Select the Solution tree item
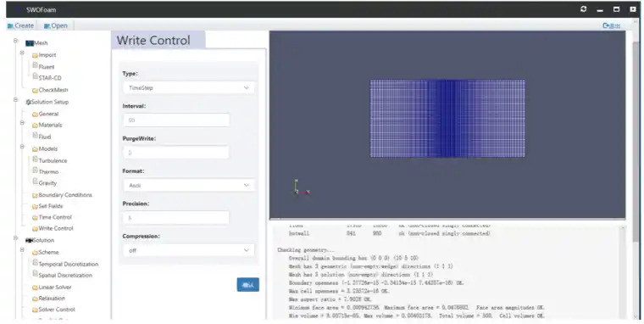Viewport: 644px width, 324px height. tap(40, 240)
